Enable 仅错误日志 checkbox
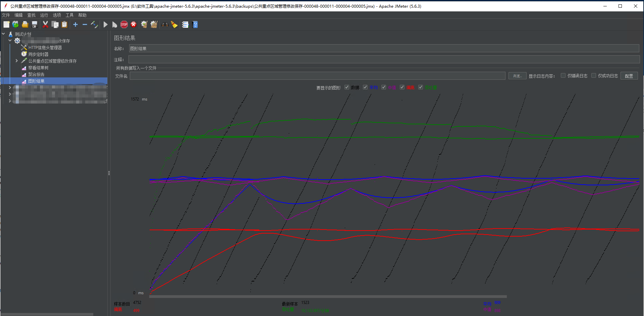Viewport: 644px width, 316px height. coord(563,75)
